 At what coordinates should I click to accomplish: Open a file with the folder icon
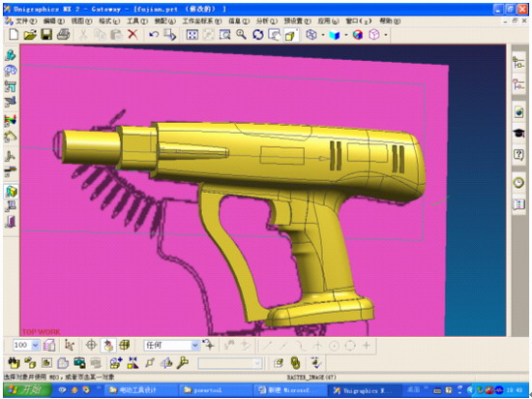(30, 34)
